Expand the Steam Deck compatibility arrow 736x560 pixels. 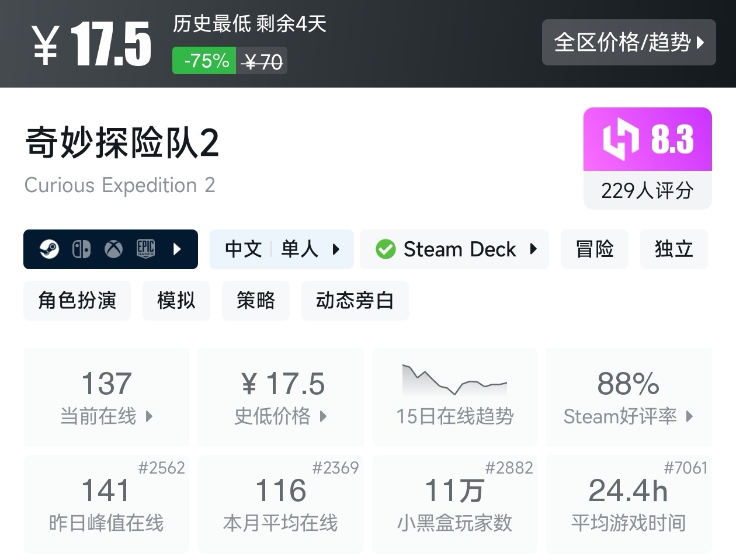533,249
